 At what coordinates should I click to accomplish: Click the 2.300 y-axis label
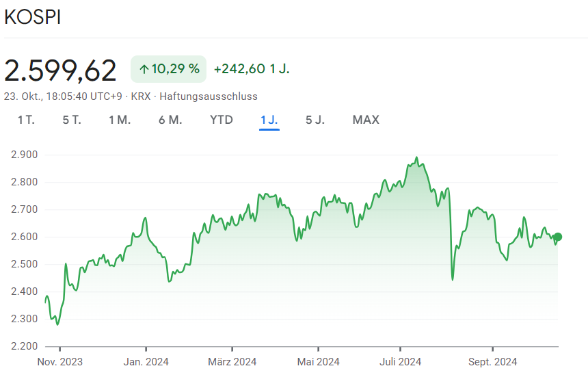click(25, 319)
